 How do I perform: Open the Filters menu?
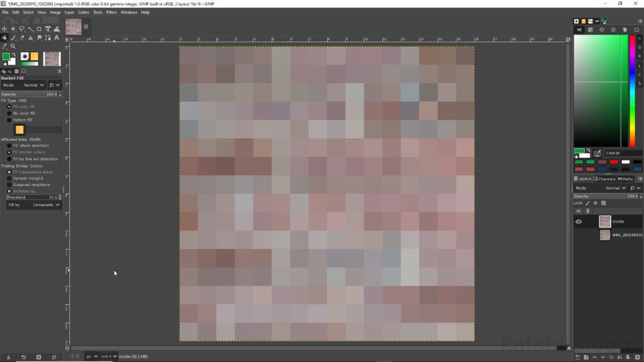tap(111, 12)
